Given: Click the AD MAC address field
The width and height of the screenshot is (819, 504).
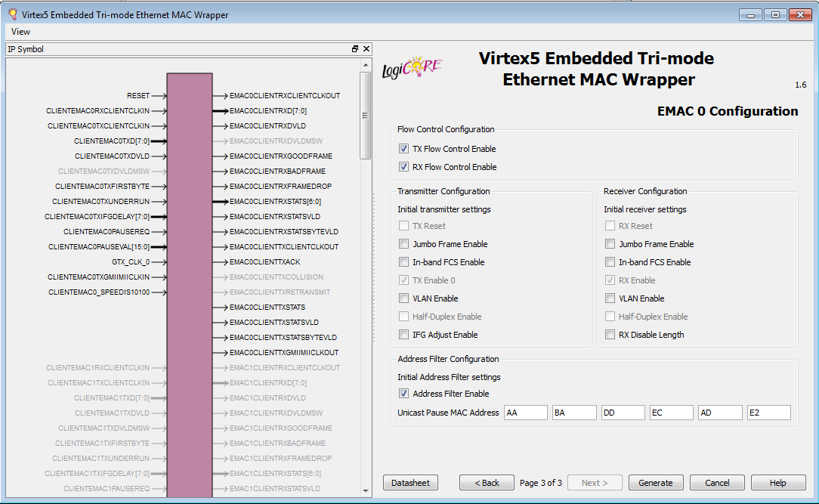Looking at the screenshot, I should coord(720,413).
